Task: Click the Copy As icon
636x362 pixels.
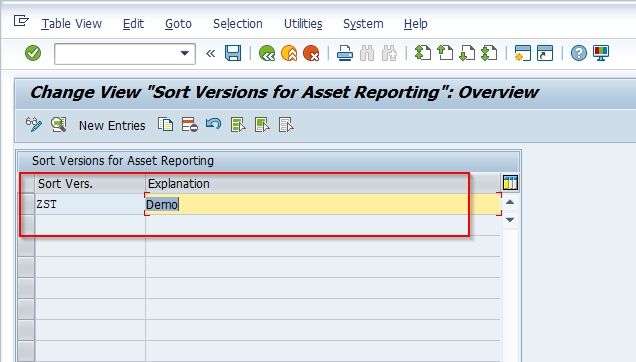Action: [x=165, y=125]
